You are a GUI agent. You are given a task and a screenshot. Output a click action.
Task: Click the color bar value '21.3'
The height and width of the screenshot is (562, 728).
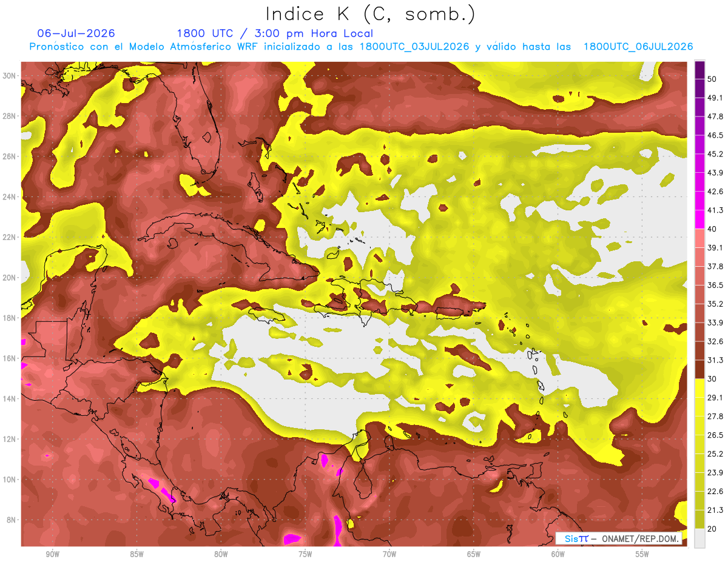[x=715, y=510]
